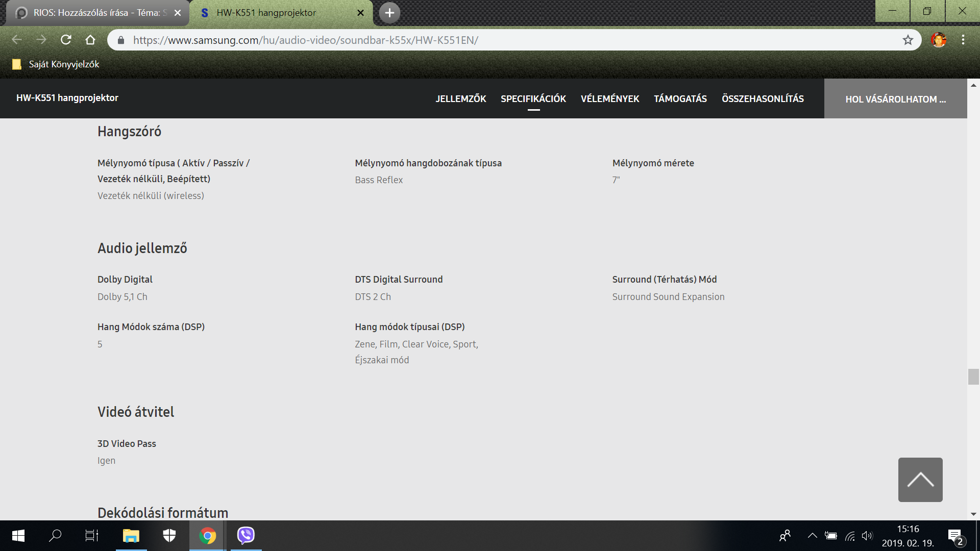Open the Action Center notifications icon

956,537
